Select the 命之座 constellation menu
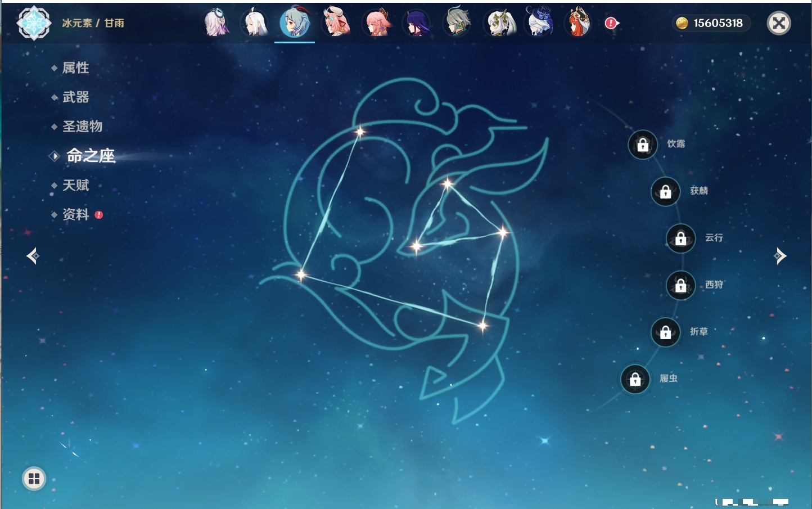This screenshot has height=509, width=812. click(x=91, y=156)
